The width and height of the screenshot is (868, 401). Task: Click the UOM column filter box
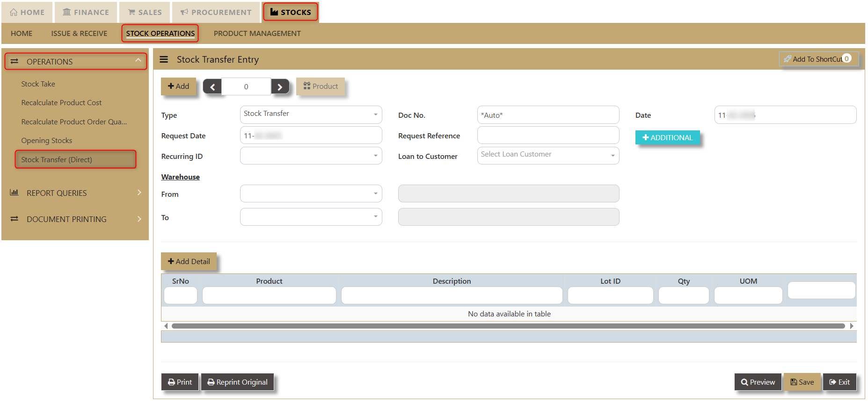[748, 295]
